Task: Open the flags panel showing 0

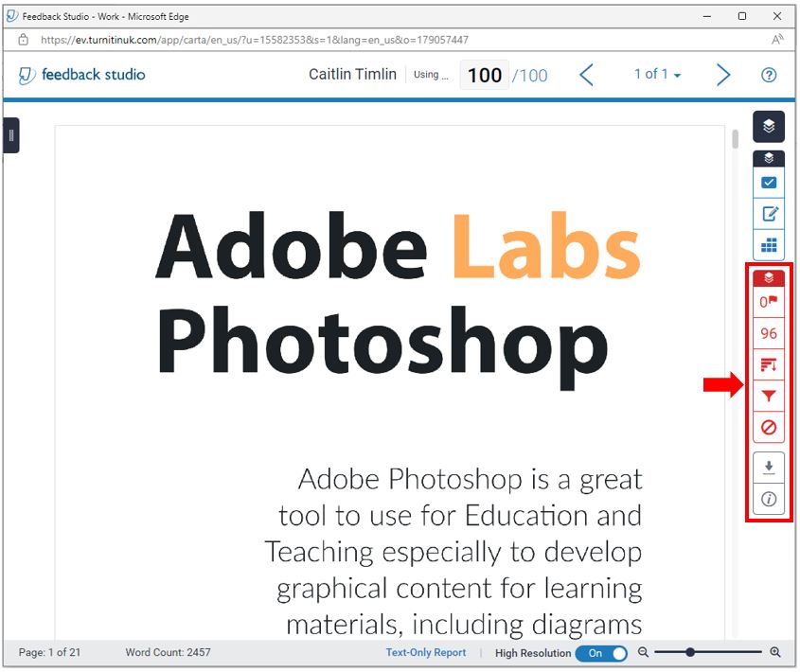Action: tap(769, 302)
